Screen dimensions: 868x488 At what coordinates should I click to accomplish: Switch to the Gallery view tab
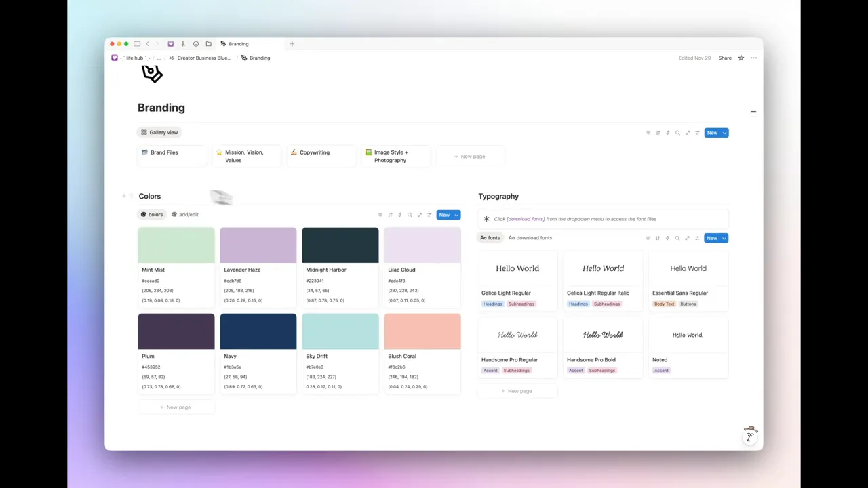(159, 132)
